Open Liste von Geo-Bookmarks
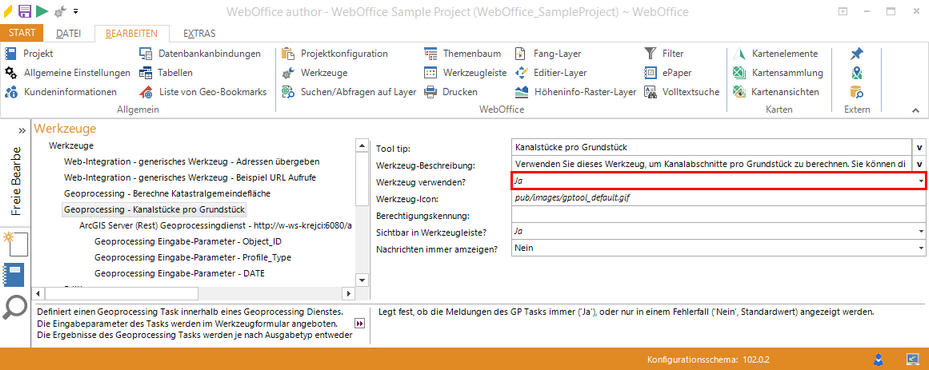 coord(203,92)
